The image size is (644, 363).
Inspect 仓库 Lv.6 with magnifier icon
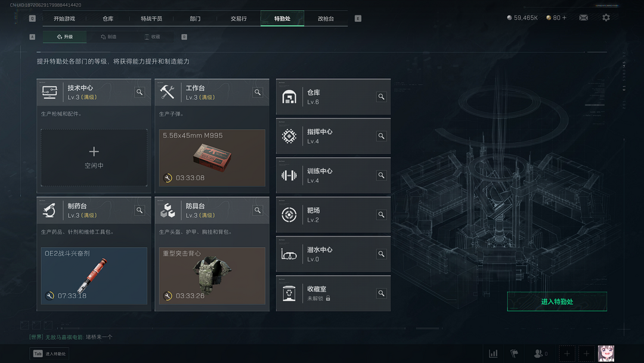click(x=381, y=97)
